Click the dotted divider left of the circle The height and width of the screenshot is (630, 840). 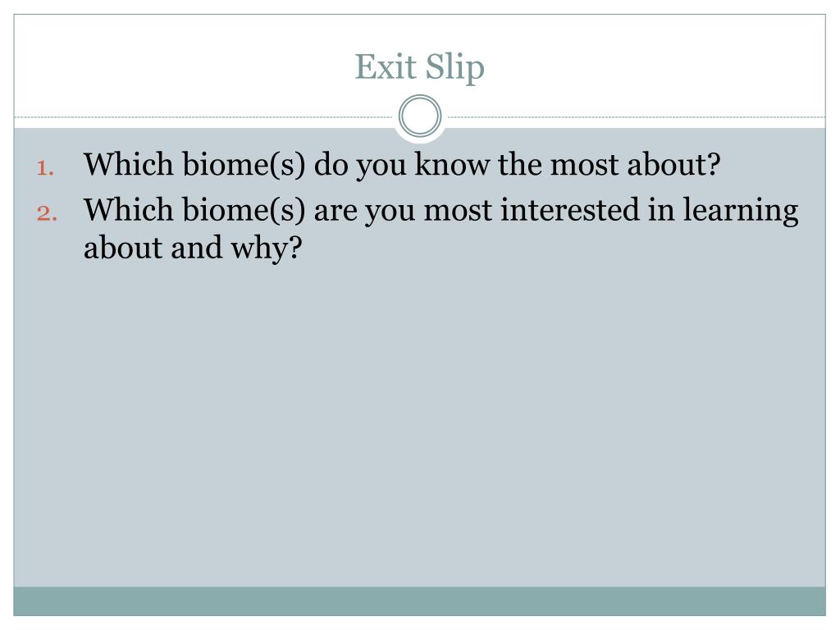coord(203,116)
